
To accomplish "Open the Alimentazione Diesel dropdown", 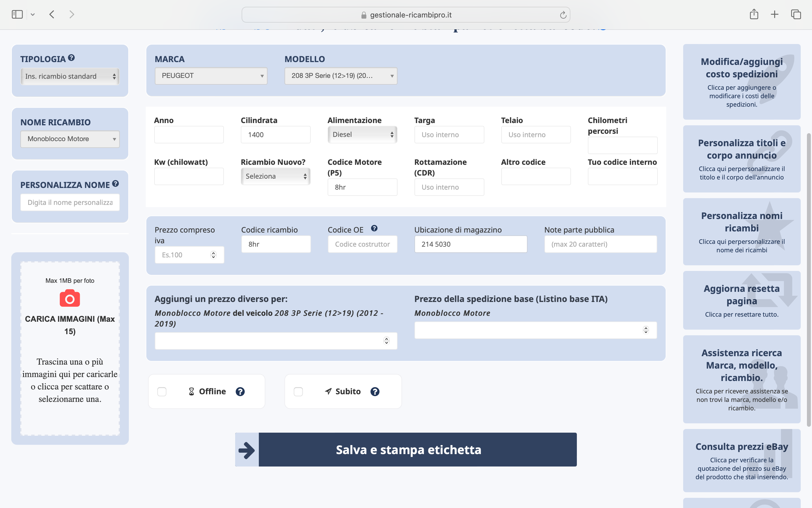I will click(x=362, y=135).
